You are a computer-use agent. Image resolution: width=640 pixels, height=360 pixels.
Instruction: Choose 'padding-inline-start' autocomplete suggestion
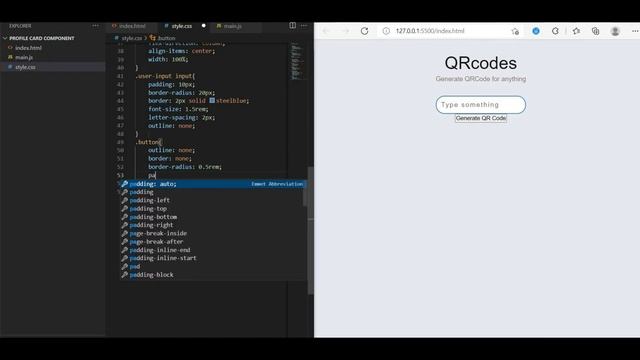coord(212,258)
